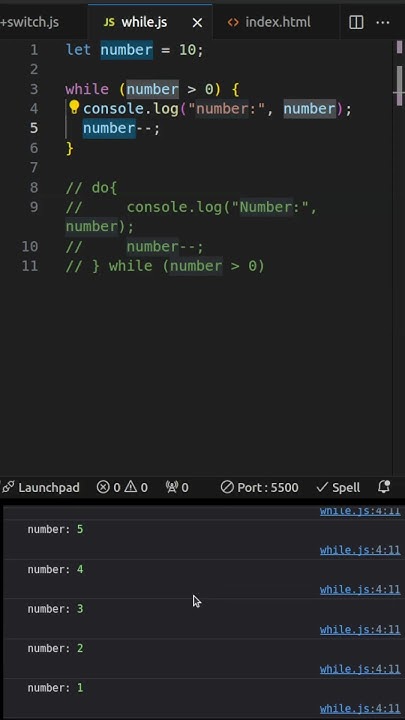Open the source link beside 'number: 5'

tap(360, 550)
